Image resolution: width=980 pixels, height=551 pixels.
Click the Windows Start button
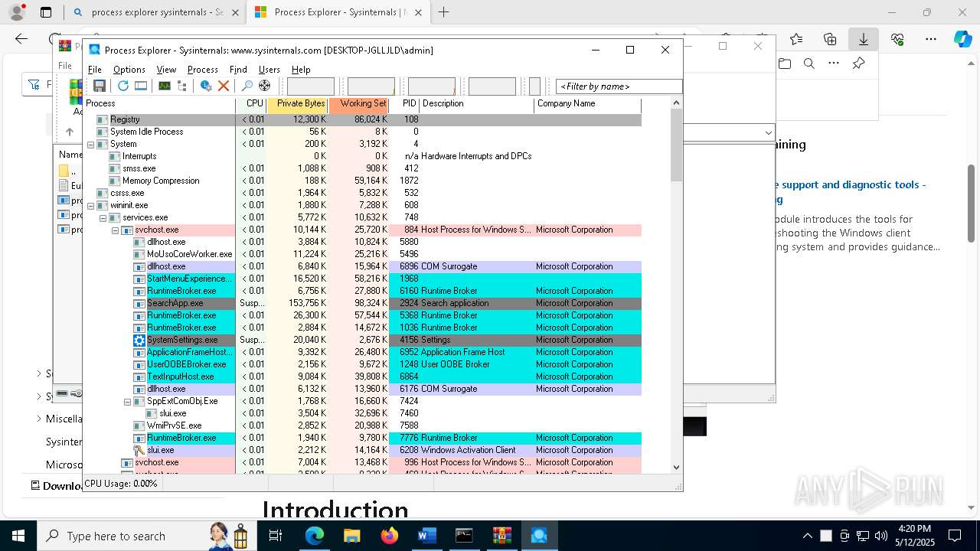click(x=18, y=536)
